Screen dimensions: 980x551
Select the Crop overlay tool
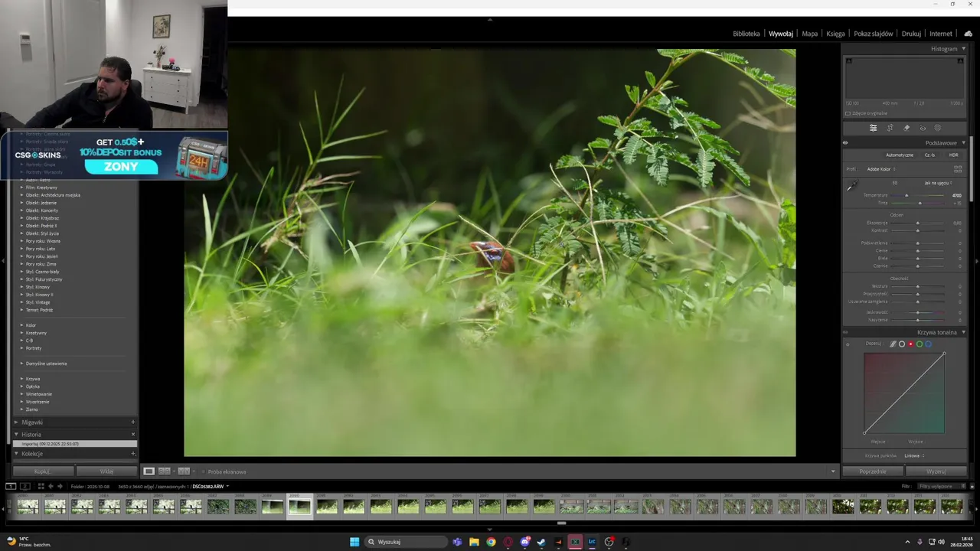(x=890, y=128)
